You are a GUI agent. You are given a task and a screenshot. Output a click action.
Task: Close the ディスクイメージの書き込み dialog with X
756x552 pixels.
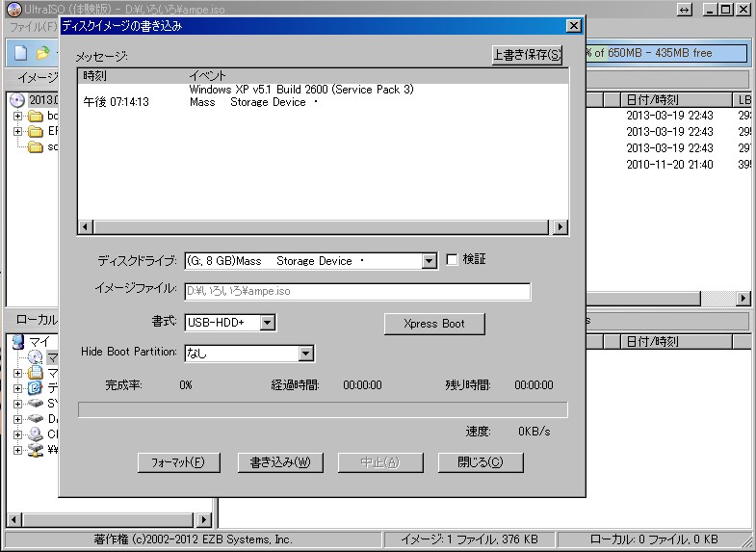[573, 26]
